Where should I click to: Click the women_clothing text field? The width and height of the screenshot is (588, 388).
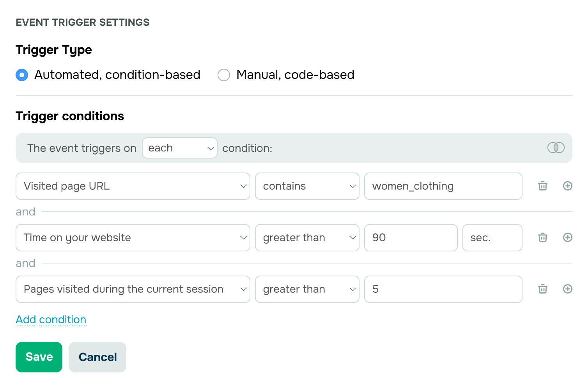tap(443, 186)
